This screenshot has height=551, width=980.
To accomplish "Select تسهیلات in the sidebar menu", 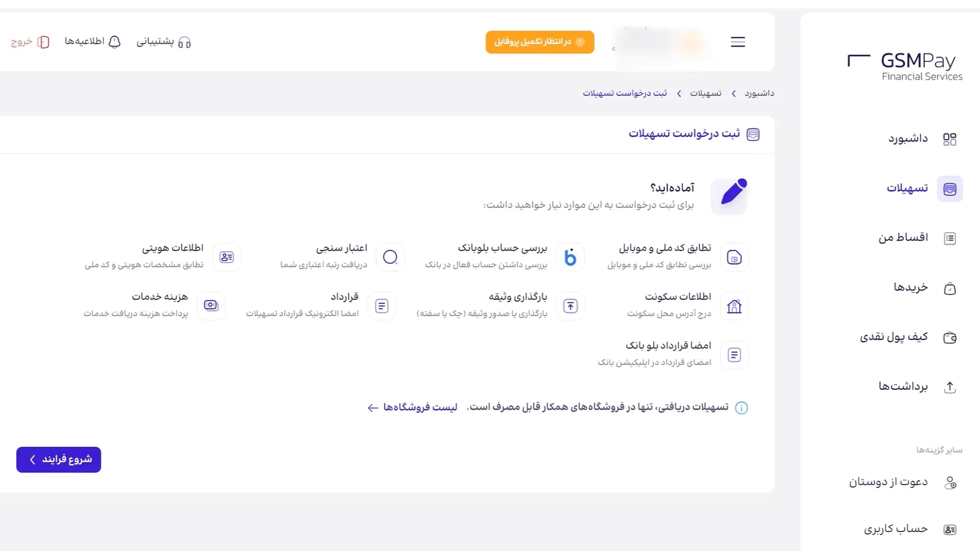I will (907, 188).
